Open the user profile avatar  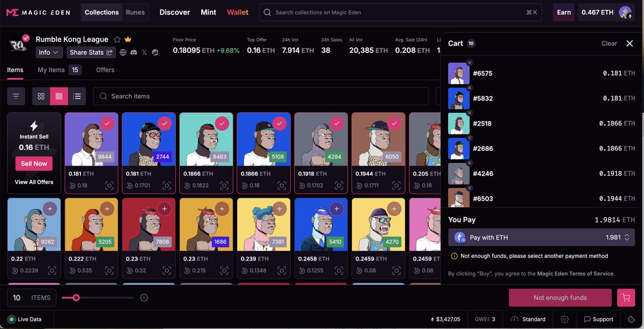pyautogui.click(x=625, y=12)
